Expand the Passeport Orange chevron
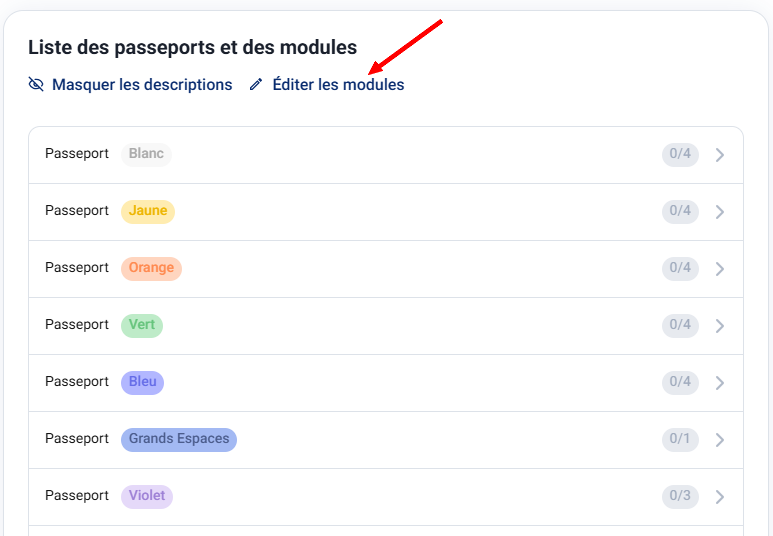 pyautogui.click(x=720, y=269)
